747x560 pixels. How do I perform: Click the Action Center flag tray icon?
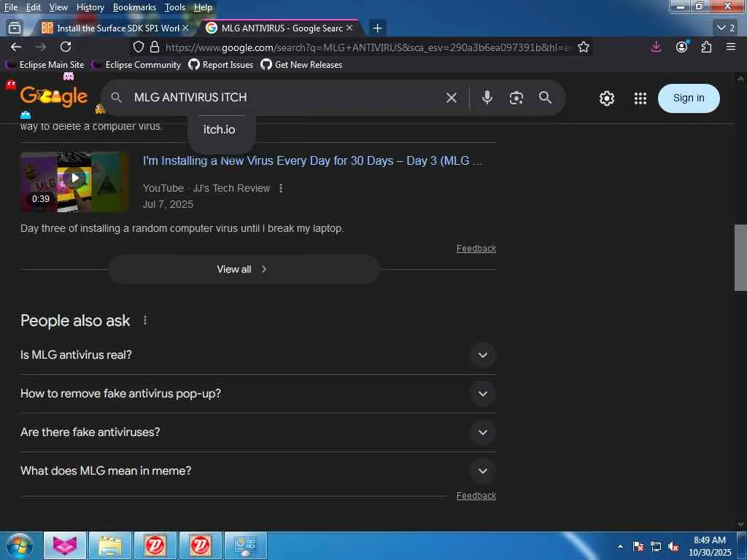pyautogui.click(x=638, y=546)
